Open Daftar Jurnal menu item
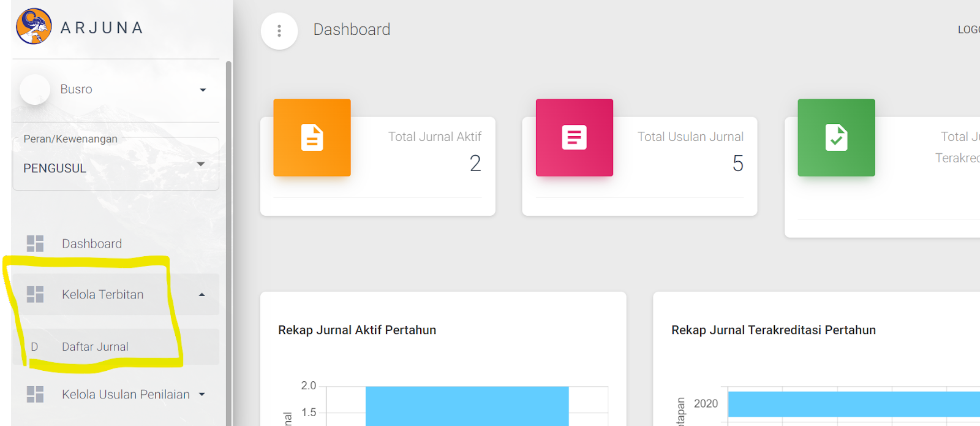The image size is (980, 426). [x=95, y=346]
